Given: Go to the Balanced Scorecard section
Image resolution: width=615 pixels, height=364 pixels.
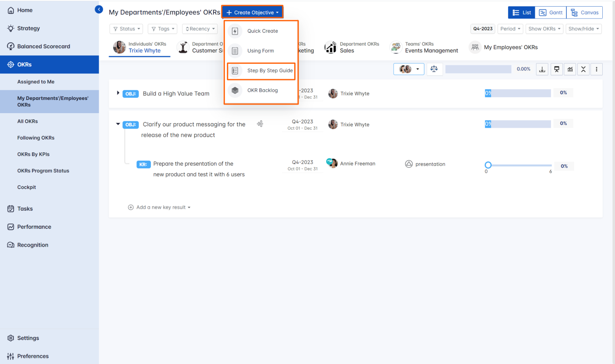Looking at the screenshot, I should click(44, 46).
